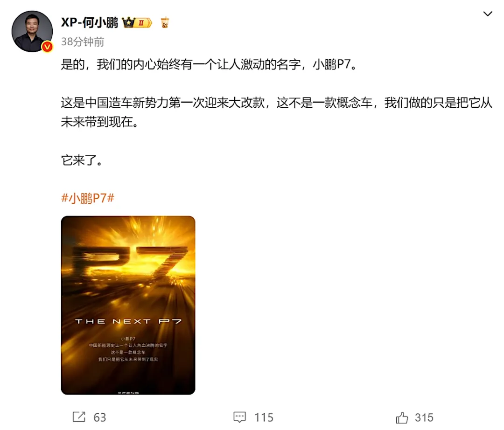504x430 pixels.
Task: Like the post with thumbs-up icon
Action: coord(402,417)
